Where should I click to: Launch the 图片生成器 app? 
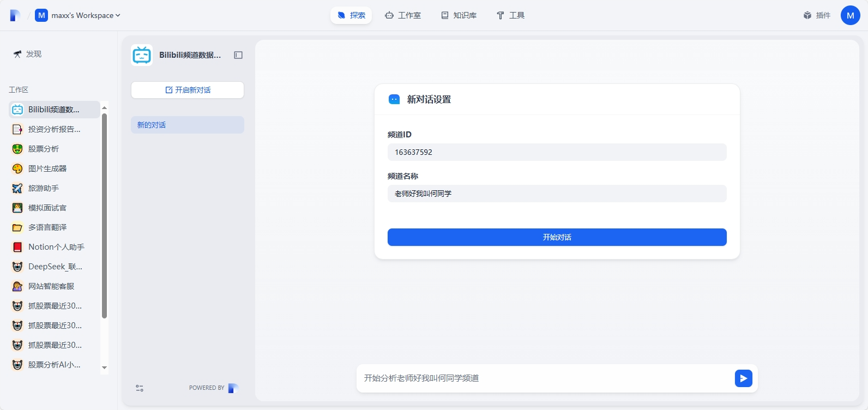click(55, 168)
